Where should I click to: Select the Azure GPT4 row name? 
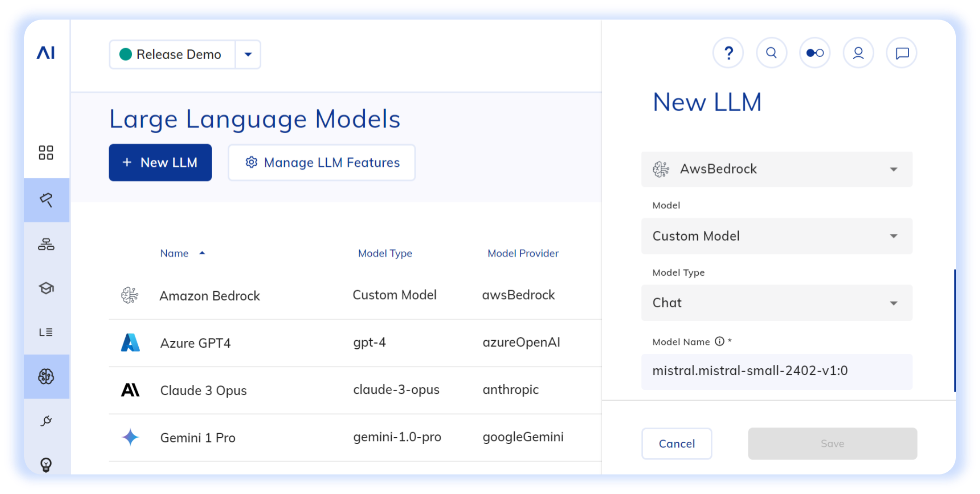click(x=195, y=343)
